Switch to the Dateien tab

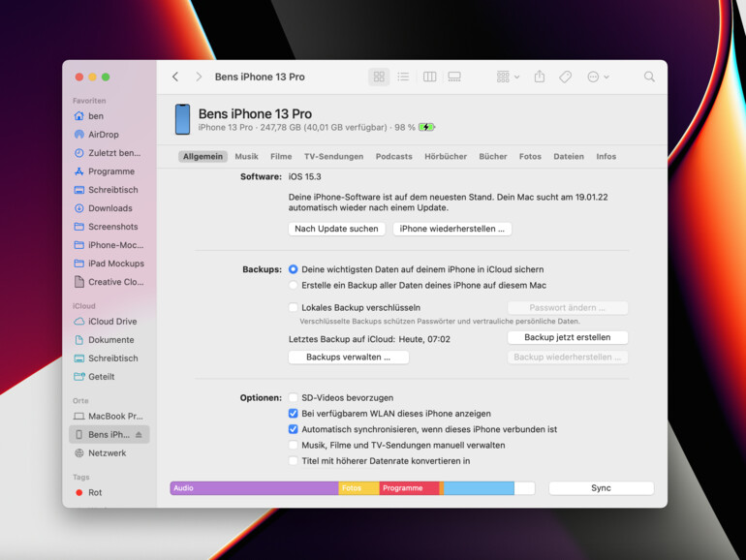[x=569, y=157]
